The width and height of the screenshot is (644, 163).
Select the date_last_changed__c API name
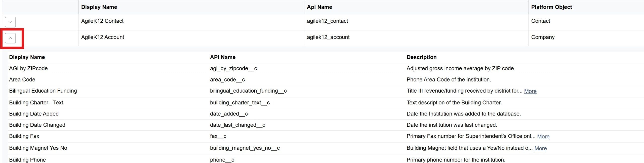coord(237,125)
